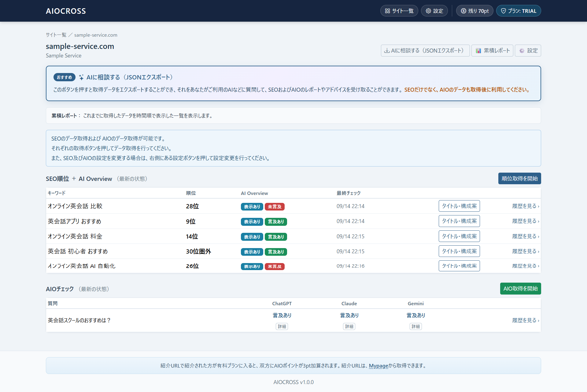
Task: Click the AIOCROSS v1.0.0 footer text
Action: (293, 382)
